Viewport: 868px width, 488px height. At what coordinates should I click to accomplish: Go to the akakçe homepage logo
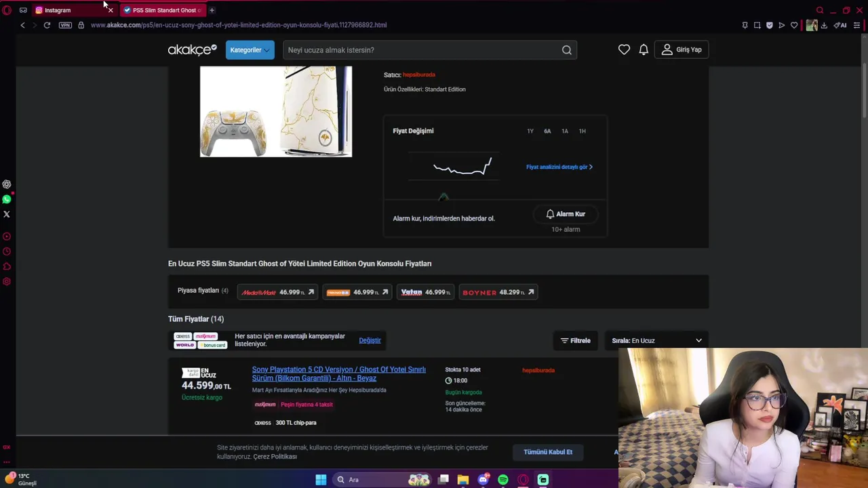[193, 49]
